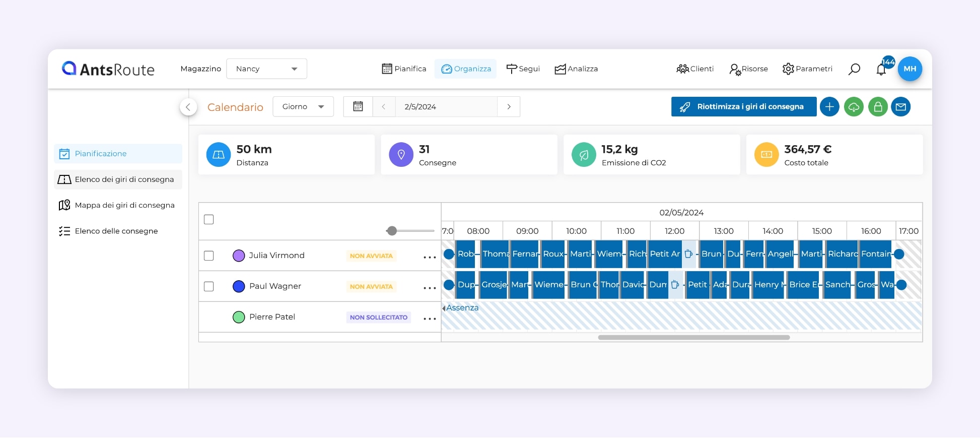
Task: Click the blue envelope mail icon
Action: pos(901,107)
